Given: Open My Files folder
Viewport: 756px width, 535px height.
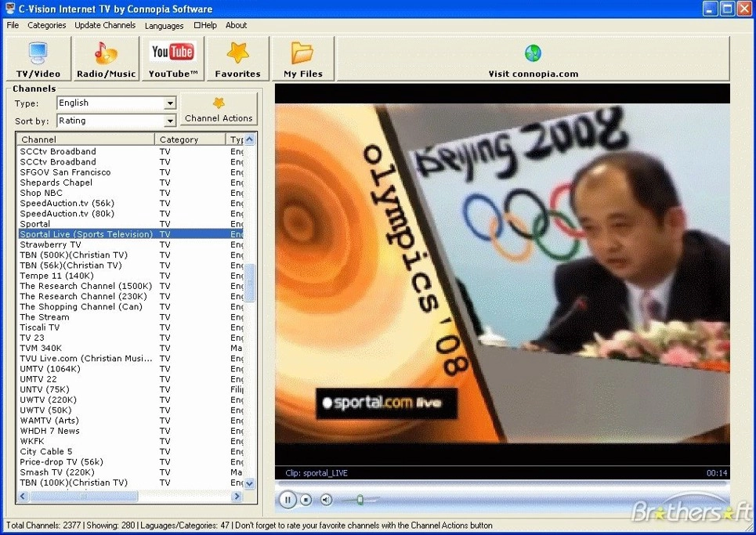Looking at the screenshot, I should click(302, 59).
